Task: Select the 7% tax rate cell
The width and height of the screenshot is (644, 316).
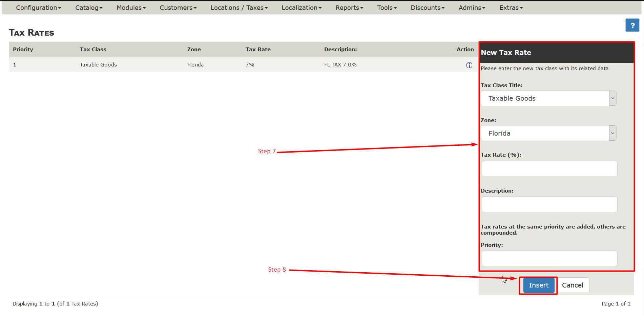Action: click(250, 65)
